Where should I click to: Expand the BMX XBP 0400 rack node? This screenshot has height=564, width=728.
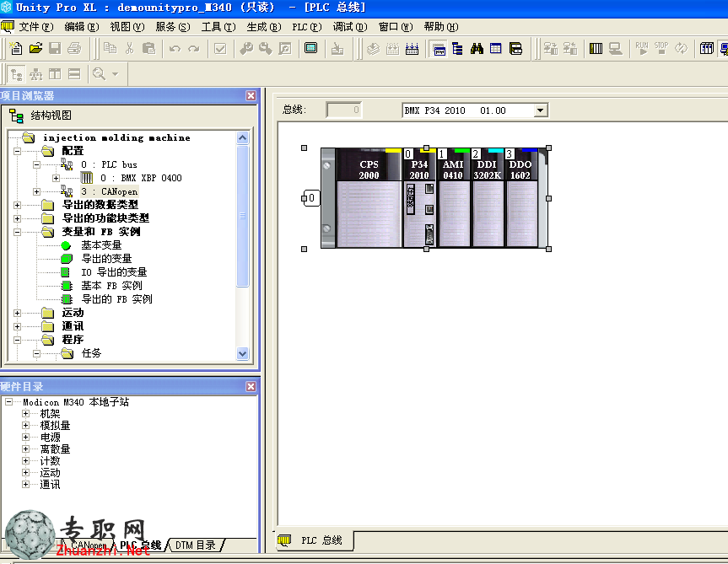[x=56, y=178]
